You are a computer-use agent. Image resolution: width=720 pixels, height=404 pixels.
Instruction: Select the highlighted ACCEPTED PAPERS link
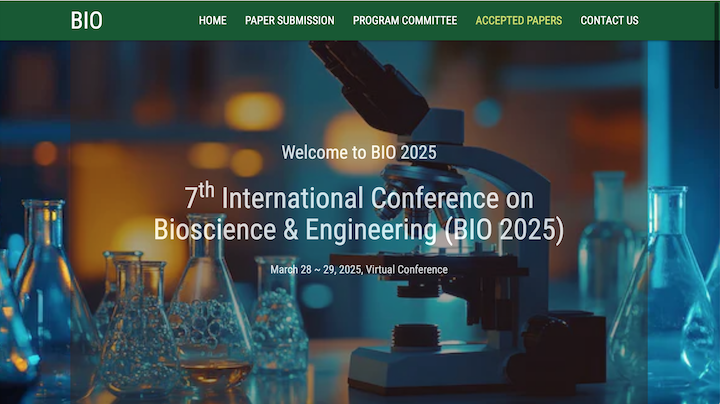click(518, 20)
